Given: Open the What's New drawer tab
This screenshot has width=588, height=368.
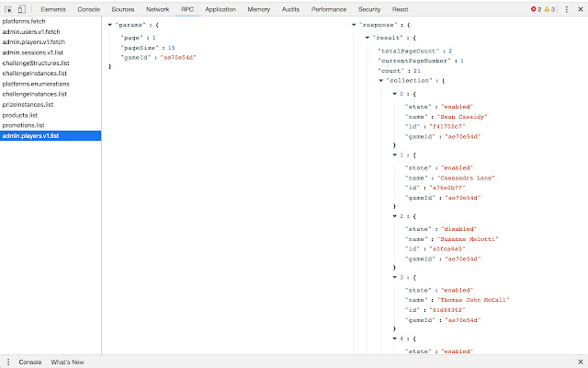Looking at the screenshot, I should coord(67,362).
